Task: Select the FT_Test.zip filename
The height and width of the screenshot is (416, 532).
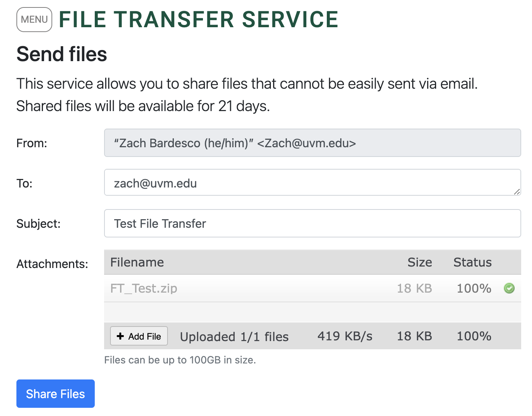Action: pos(144,289)
